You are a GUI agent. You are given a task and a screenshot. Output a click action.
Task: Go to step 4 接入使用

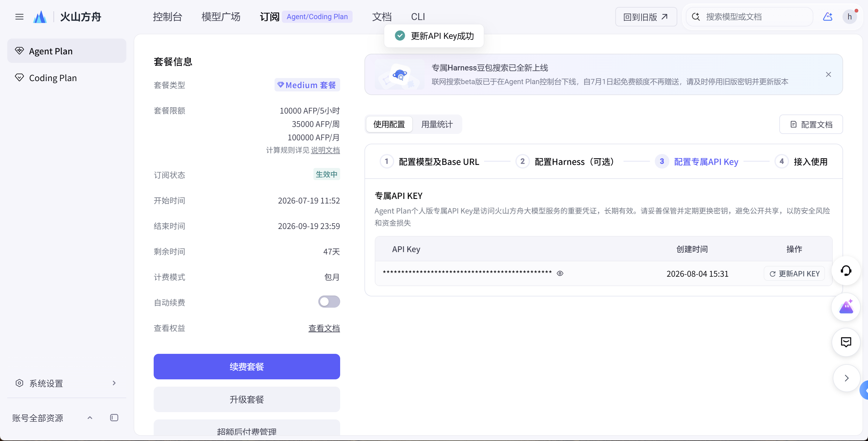[801, 162]
